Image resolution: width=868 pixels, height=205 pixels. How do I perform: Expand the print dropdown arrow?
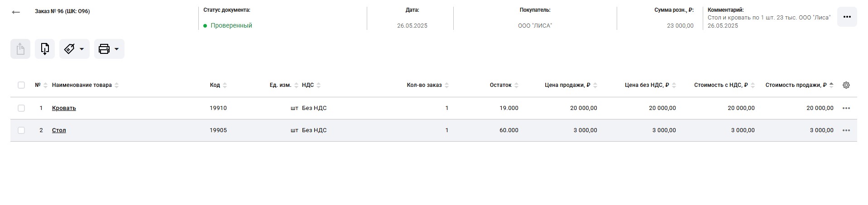click(116, 49)
